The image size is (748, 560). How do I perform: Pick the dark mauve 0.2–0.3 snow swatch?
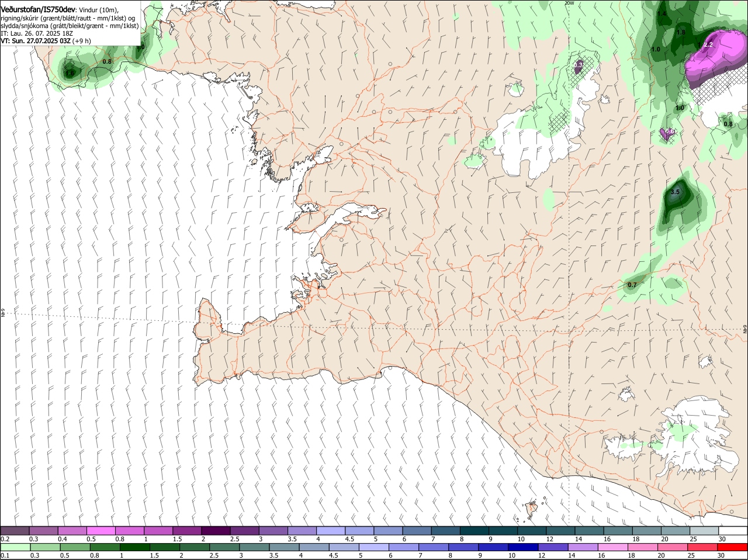(x=15, y=531)
